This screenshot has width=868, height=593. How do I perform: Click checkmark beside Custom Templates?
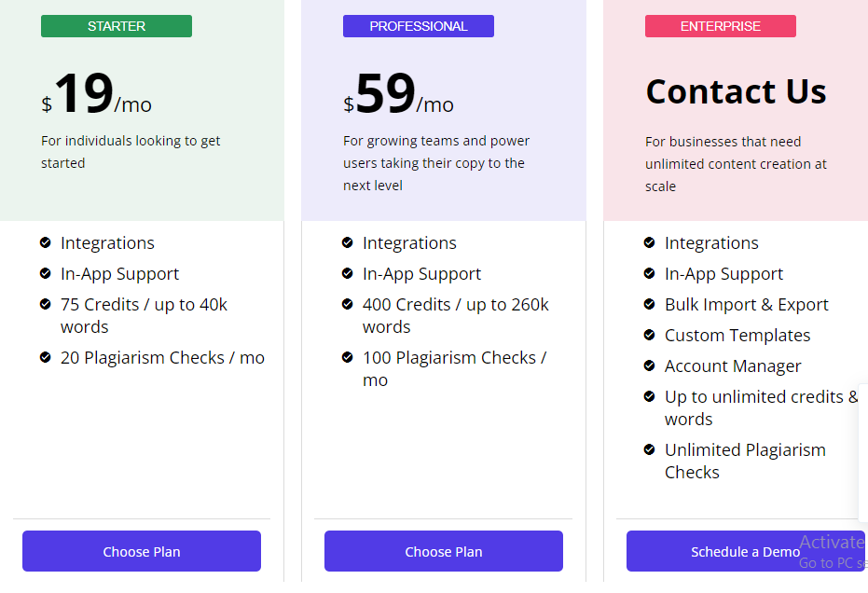coord(650,335)
